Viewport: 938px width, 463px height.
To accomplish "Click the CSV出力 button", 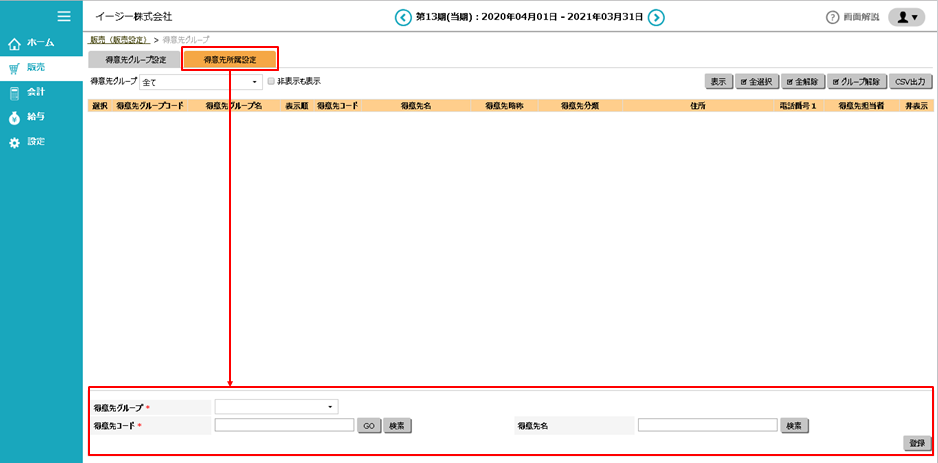I will [910, 81].
